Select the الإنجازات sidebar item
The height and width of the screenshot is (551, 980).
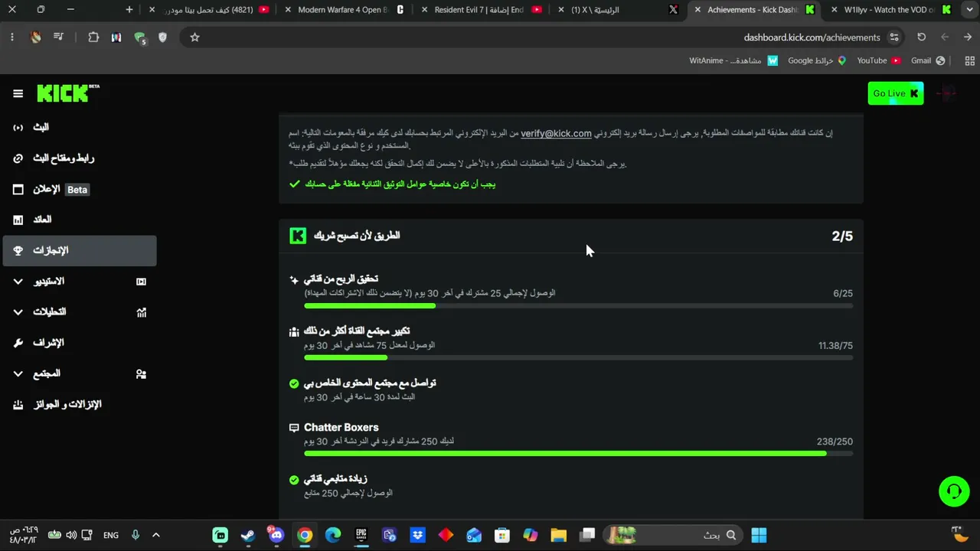click(80, 250)
